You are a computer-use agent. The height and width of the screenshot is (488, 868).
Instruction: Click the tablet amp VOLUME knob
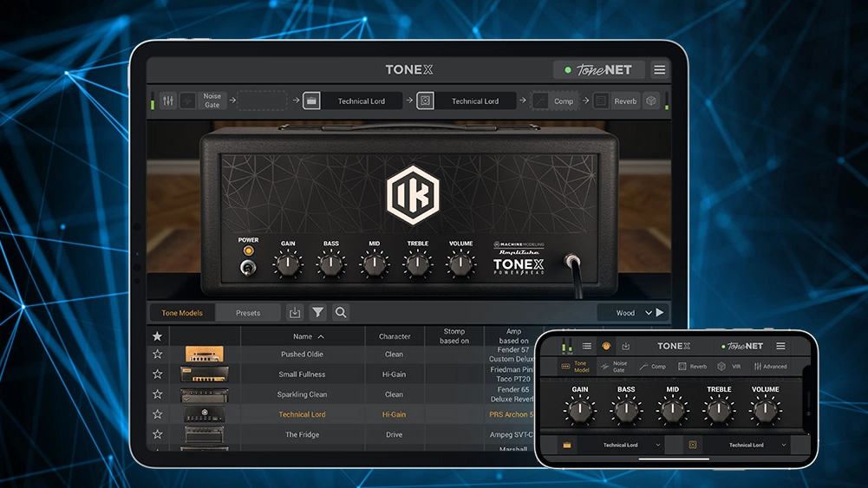(x=460, y=264)
